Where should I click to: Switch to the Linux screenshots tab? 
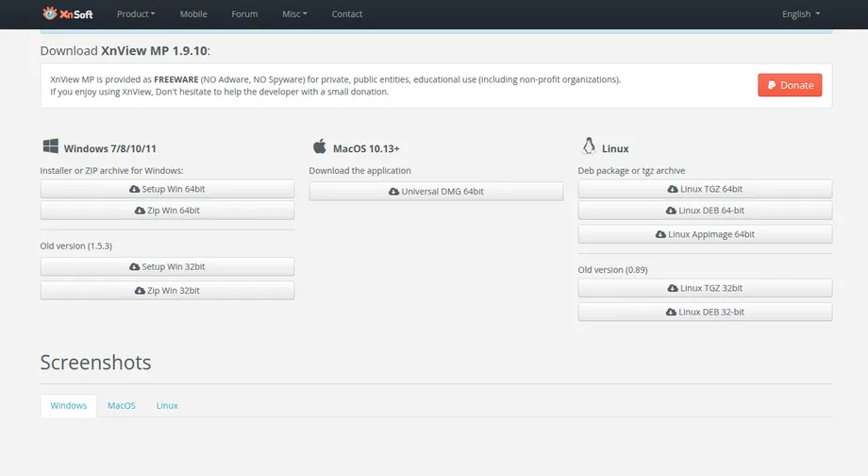[x=167, y=405]
